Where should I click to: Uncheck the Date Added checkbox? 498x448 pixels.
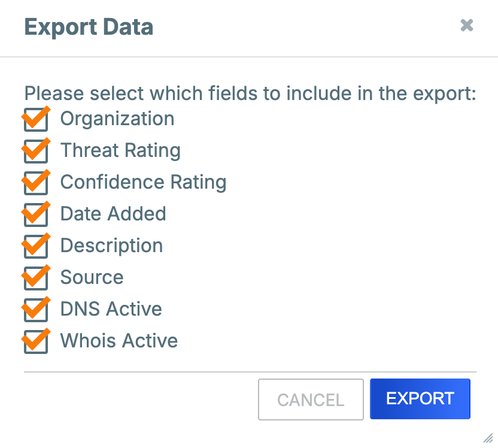[35, 214]
